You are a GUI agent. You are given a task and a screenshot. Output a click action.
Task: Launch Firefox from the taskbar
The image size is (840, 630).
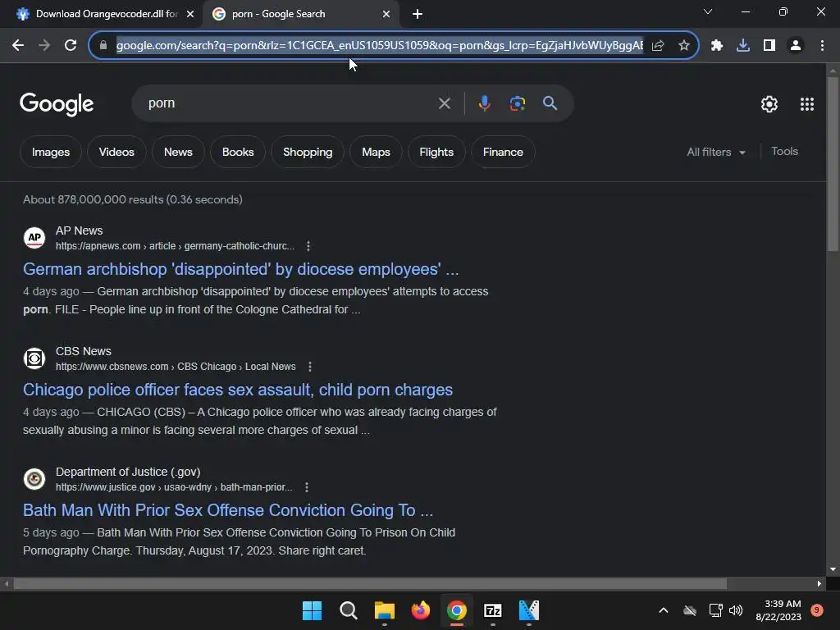421,610
